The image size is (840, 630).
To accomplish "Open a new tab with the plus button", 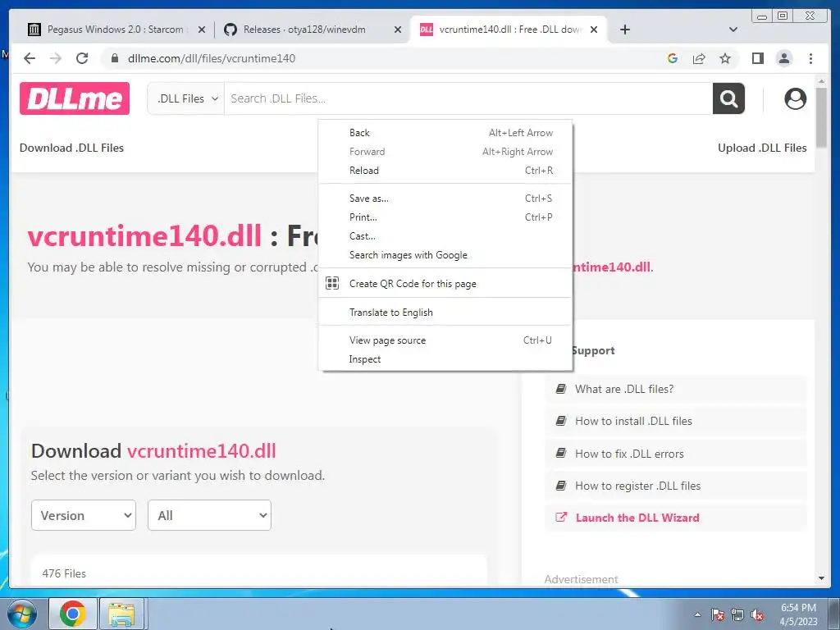I will [x=624, y=30].
